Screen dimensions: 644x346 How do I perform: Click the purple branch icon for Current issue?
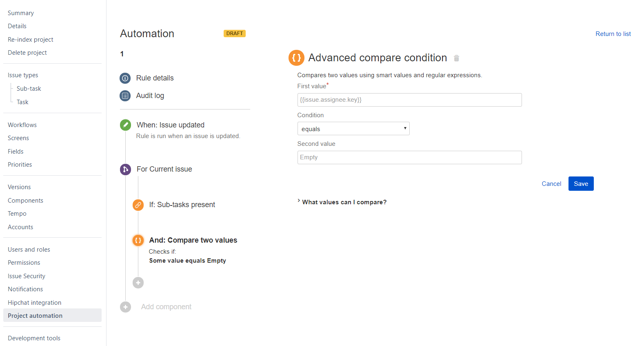[125, 169]
